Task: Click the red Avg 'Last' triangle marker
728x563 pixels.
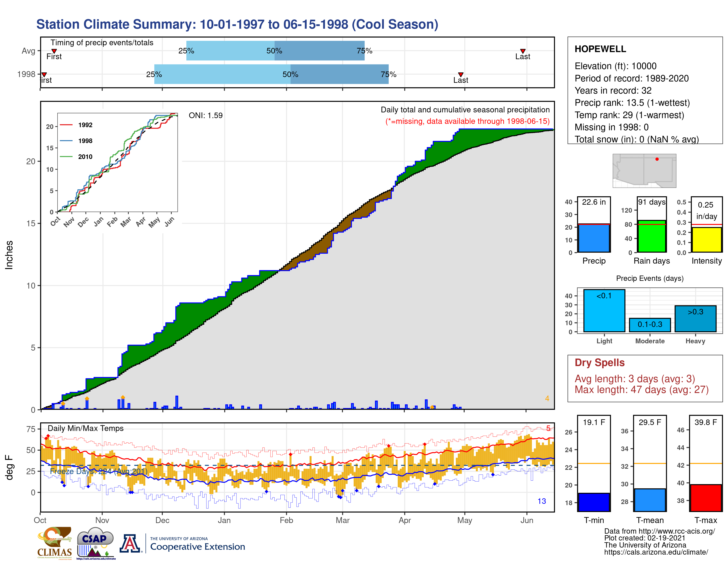Action: click(523, 51)
